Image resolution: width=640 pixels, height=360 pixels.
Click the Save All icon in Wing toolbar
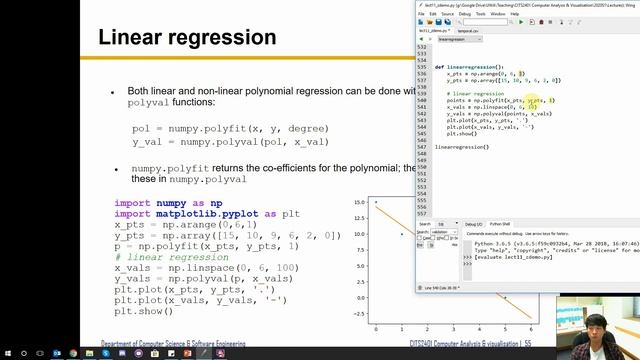click(448, 22)
